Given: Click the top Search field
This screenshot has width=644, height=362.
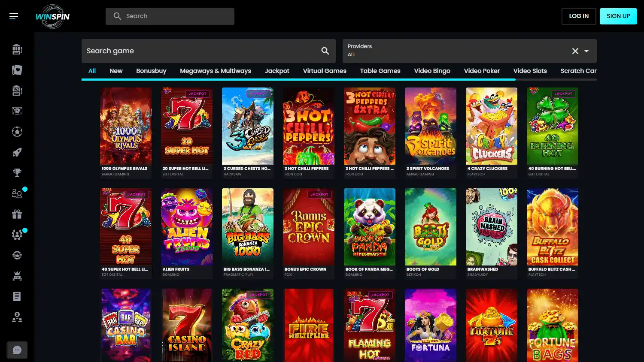Looking at the screenshot, I should click(x=170, y=16).
